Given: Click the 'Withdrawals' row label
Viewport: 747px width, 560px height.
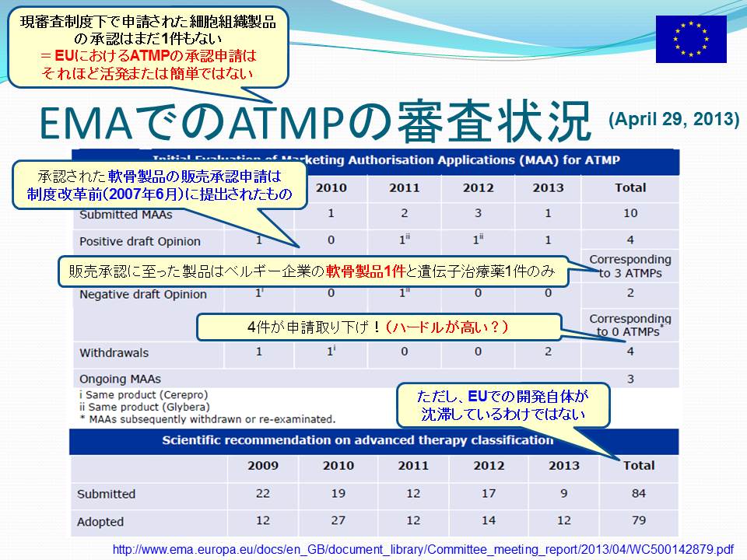Looking at the screenshot, I should [114, 353].
